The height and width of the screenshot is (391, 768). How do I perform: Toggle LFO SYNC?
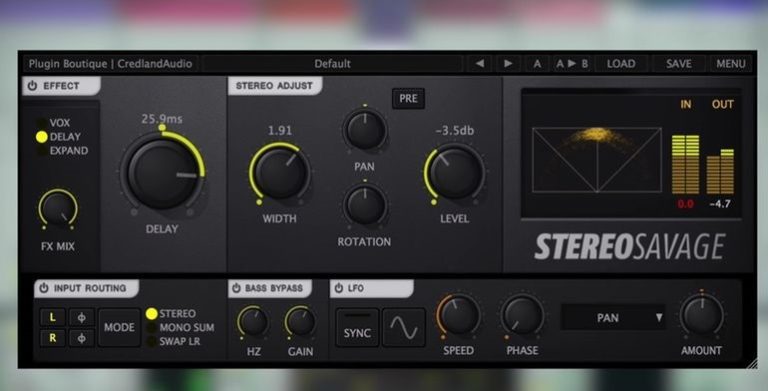357,327
